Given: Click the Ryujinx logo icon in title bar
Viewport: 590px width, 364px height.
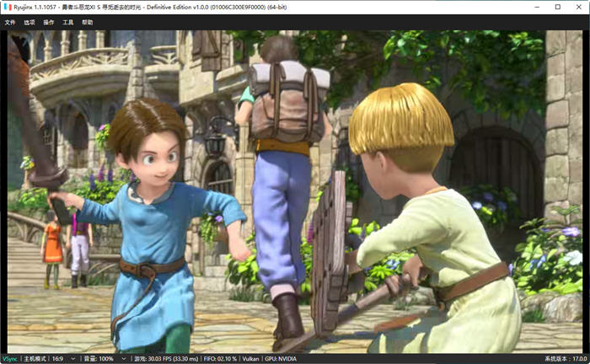Looking at the screenshot, I should click(x=8, y=7).
